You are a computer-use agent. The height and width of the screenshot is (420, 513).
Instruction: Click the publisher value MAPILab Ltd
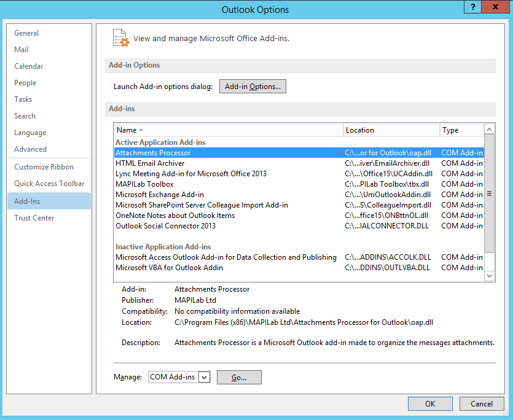(x=195, y=300)
